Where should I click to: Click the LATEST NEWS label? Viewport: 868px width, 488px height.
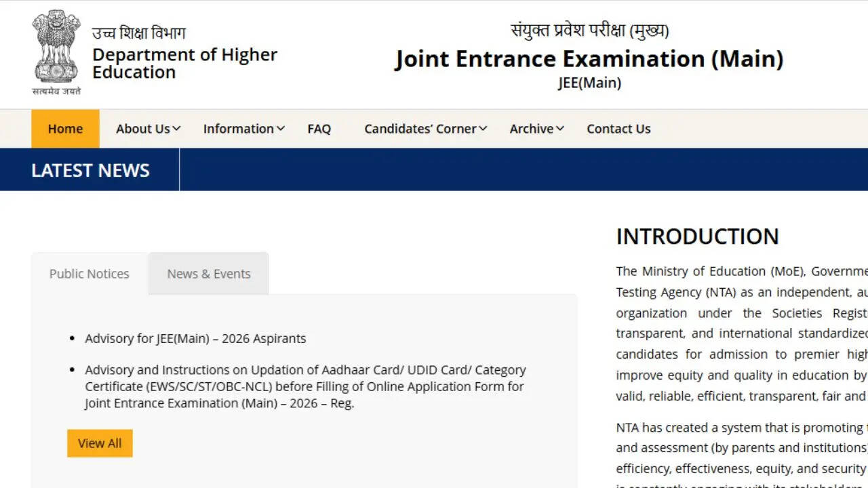click(90, 170)
